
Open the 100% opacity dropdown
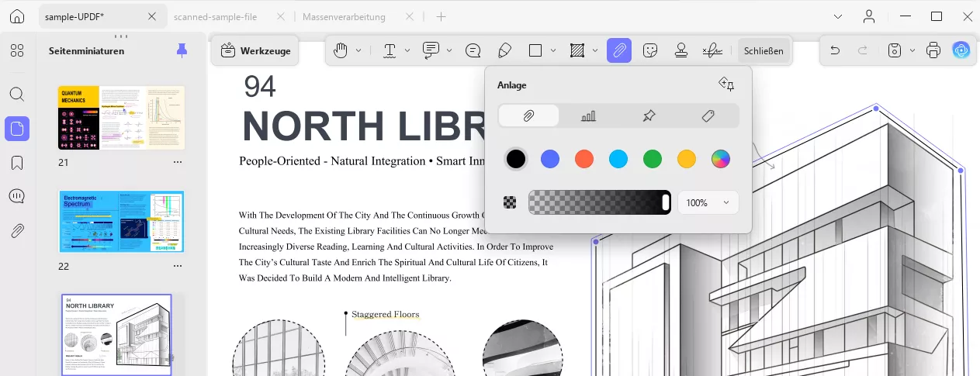[x=708, y=202]
